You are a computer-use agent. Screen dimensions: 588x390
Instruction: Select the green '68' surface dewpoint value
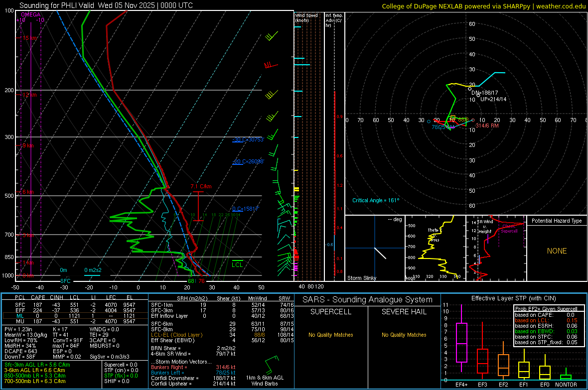pyautogui.click(x=191, y=281)
